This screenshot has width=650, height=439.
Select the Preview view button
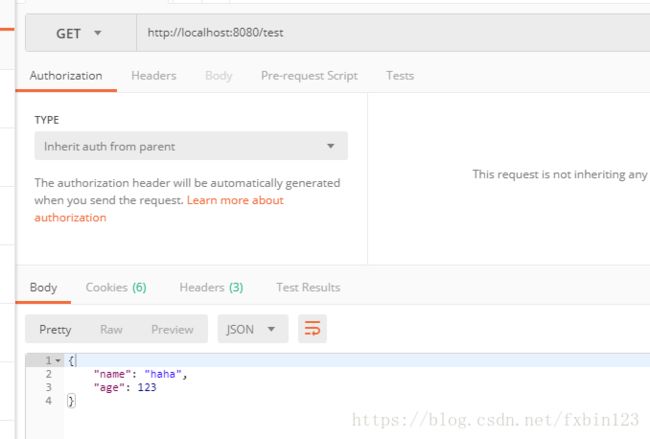pyautogui.click(x=172, y=330)
